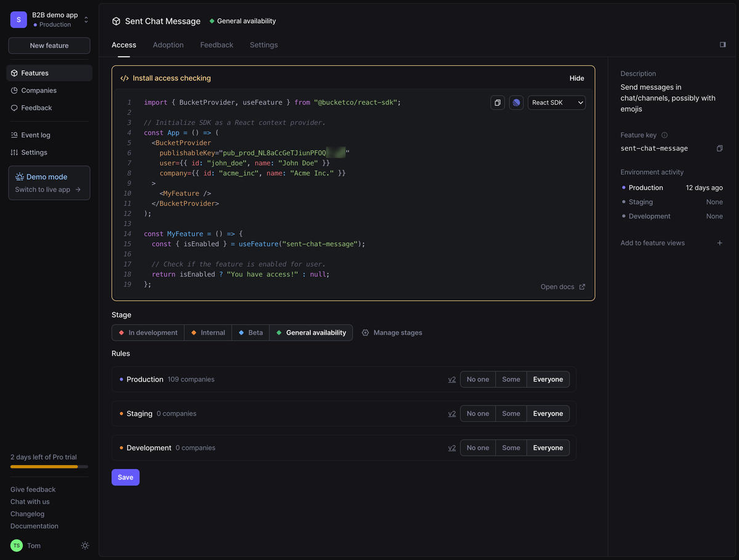Open the Event log page
Viewport: 739px width, 560px height.
[49, 135]
